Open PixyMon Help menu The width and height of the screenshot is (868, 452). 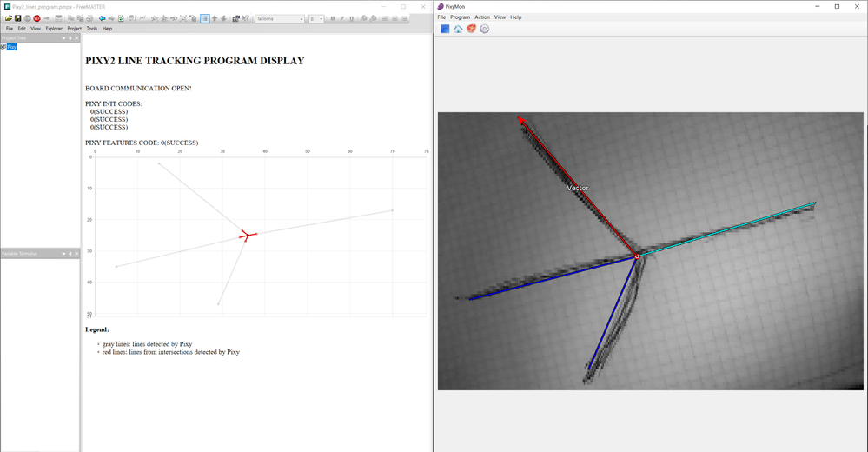516,17
